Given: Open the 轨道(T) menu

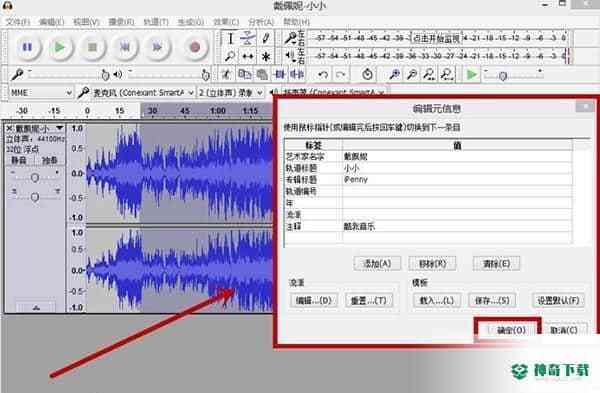Looking at the screenshot, I should pos(156,22).
